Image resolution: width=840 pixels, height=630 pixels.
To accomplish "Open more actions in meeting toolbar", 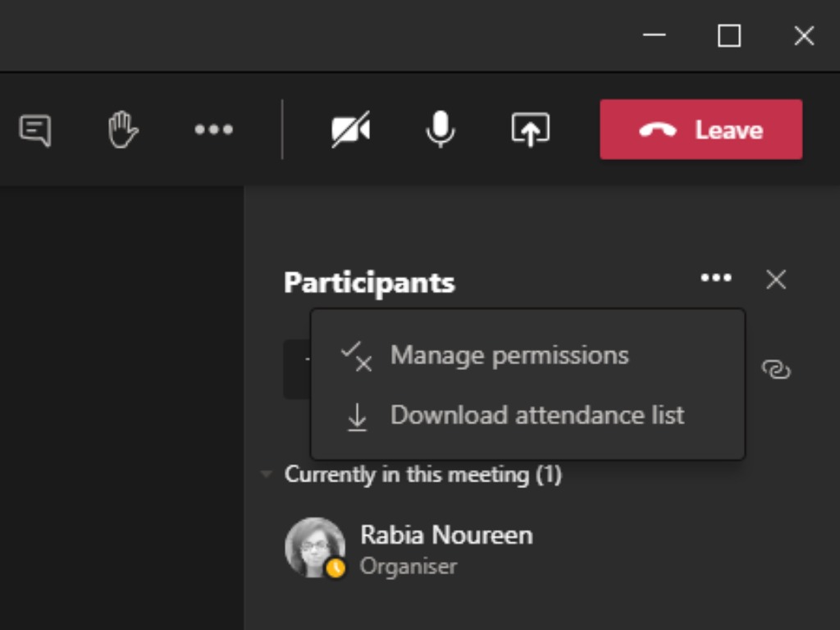I will coord(214,130).
